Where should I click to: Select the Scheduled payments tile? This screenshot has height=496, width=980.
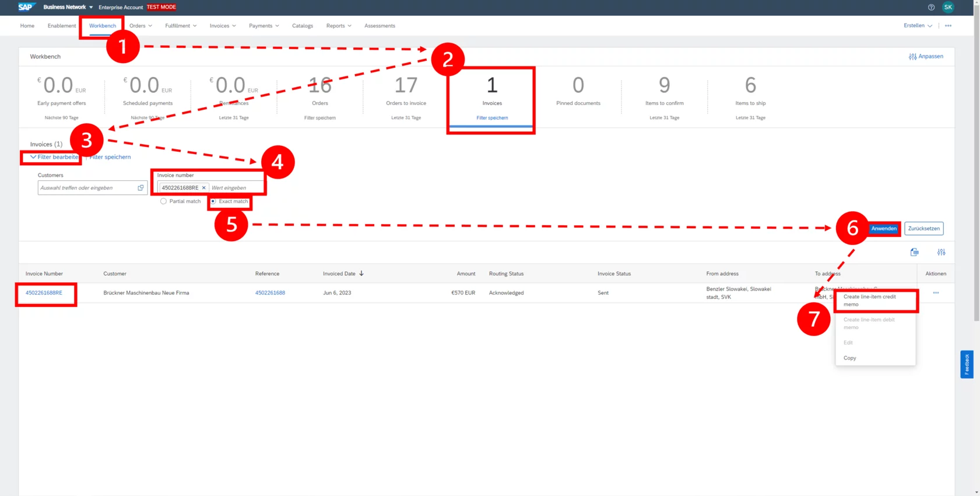point(147,97)
